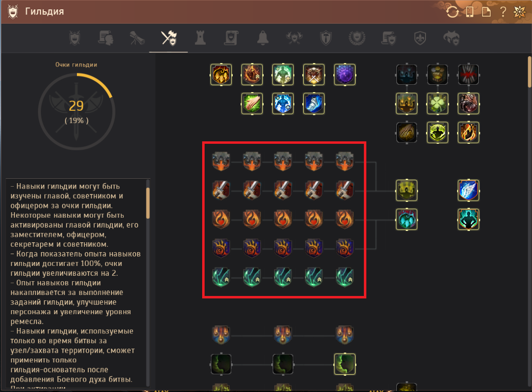Select the purple shield skill icon
Screen dimensions: 532x392
(x=344, y=74)
